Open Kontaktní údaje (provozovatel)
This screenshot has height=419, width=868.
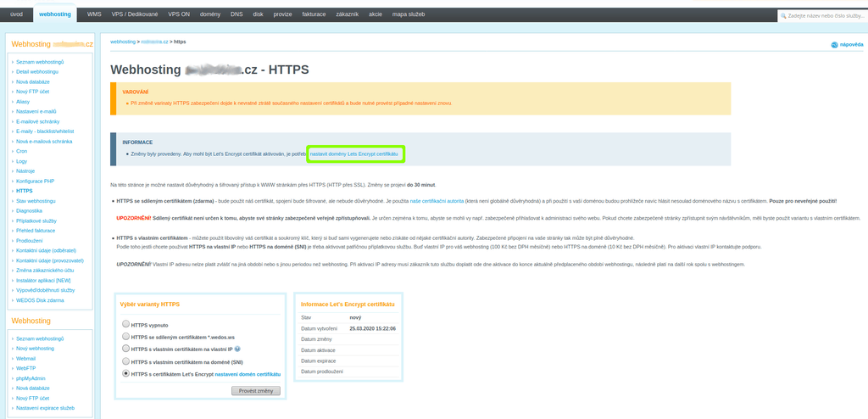(50, 260)
